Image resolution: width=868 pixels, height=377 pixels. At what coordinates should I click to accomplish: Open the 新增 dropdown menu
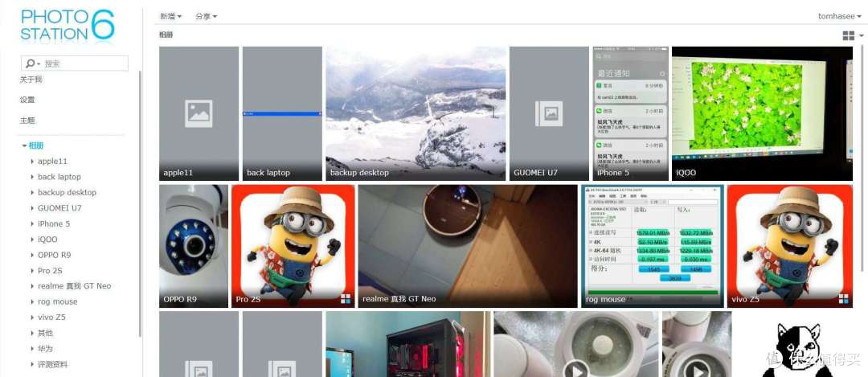click(171, 17)
